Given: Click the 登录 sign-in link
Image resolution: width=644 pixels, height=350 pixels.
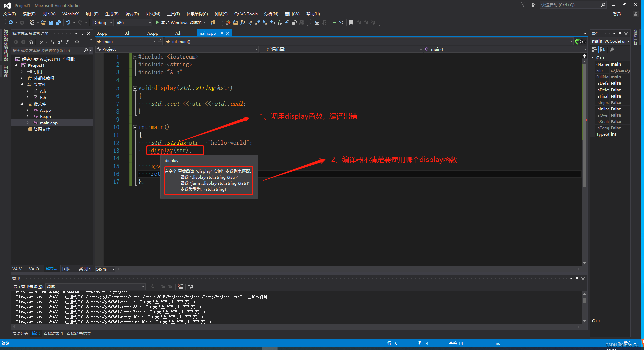Looking at the screenshot, I should coord(617,14).
